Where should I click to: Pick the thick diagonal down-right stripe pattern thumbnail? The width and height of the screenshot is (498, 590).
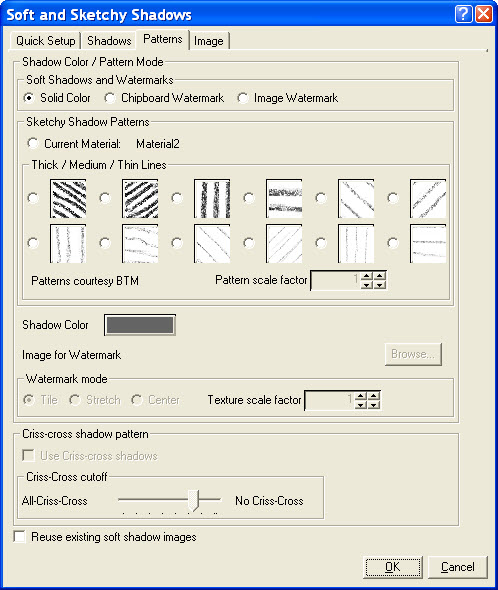click(x=68, y=199)
